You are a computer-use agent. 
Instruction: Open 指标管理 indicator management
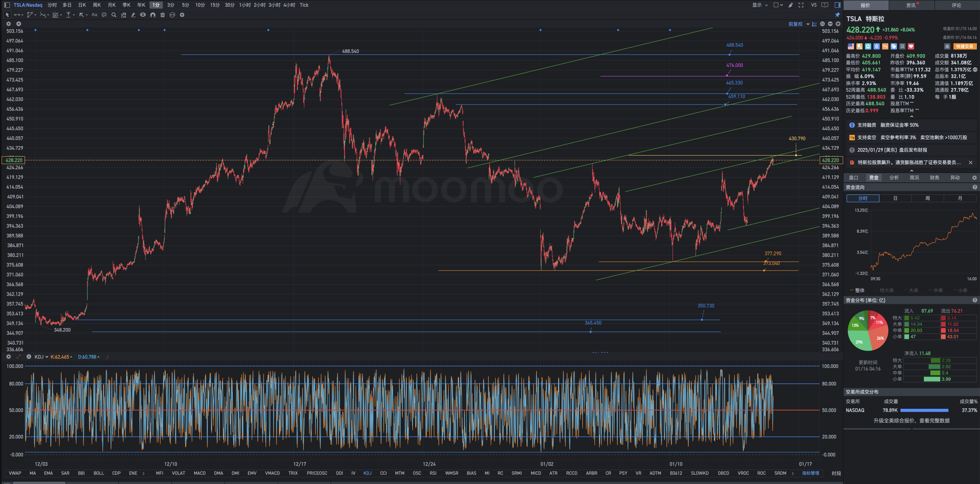pos(810,473)
